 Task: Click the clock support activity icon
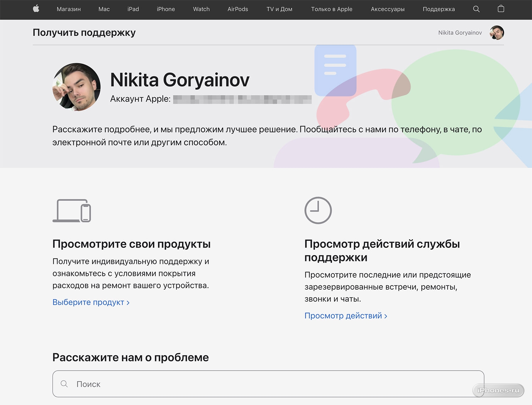318,210
